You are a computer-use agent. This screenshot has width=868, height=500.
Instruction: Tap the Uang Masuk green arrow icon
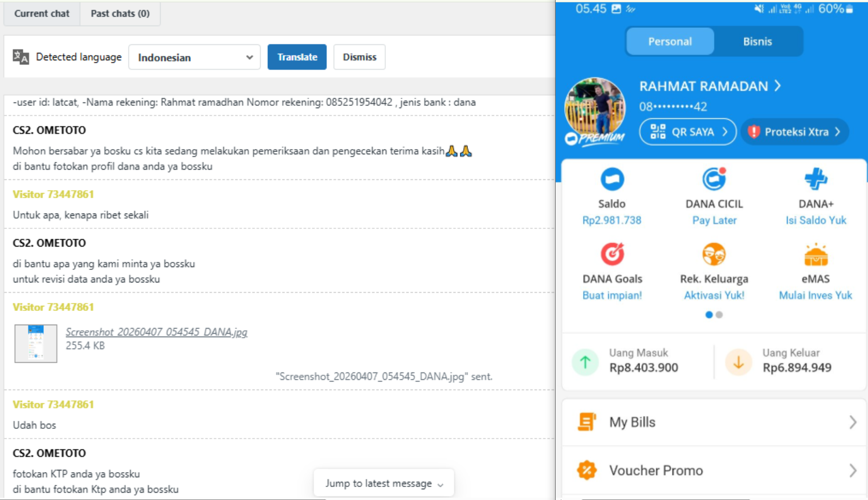coord(585,362)
